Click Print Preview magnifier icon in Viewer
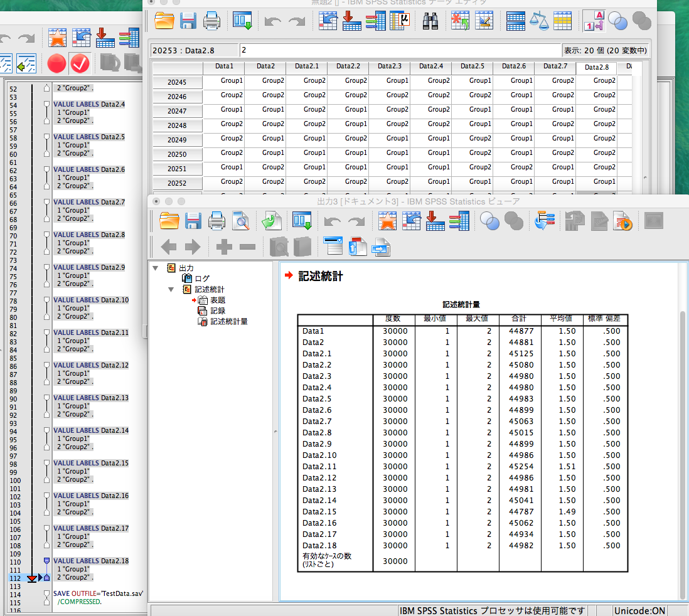The image size is (689, 616). click(241, 221)
